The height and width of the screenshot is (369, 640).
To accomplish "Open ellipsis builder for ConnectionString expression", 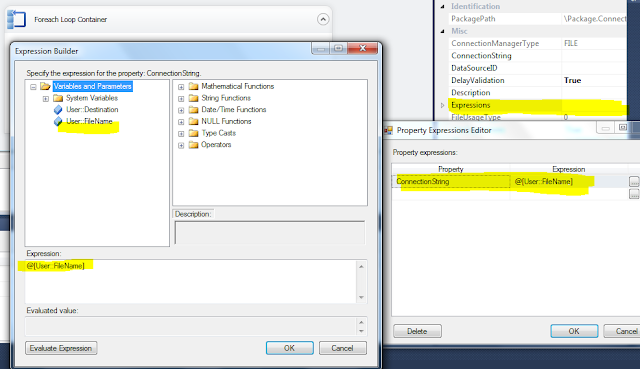I will 634,181.
